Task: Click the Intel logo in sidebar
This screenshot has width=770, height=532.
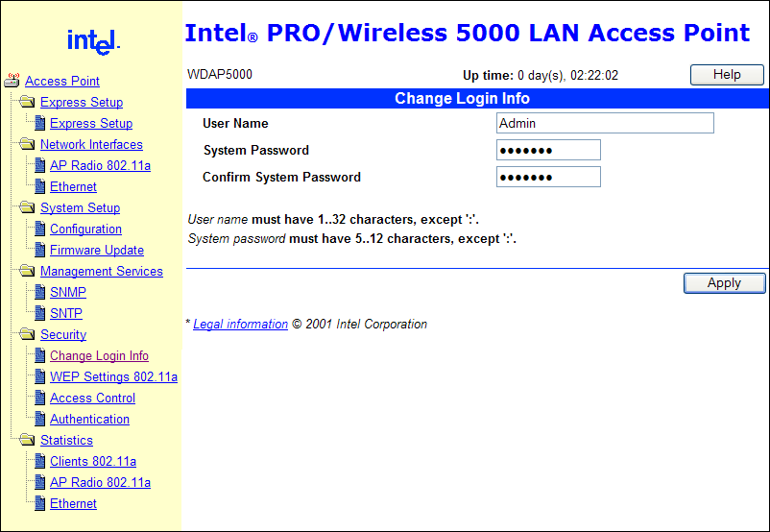Action: (93, 41)
